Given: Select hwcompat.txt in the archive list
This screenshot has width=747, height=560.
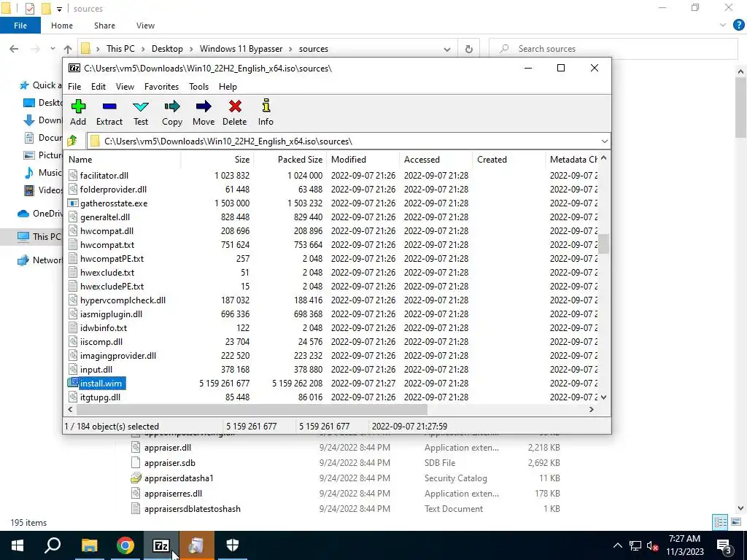Looking at the screenshot, I should tap(107, 245).
